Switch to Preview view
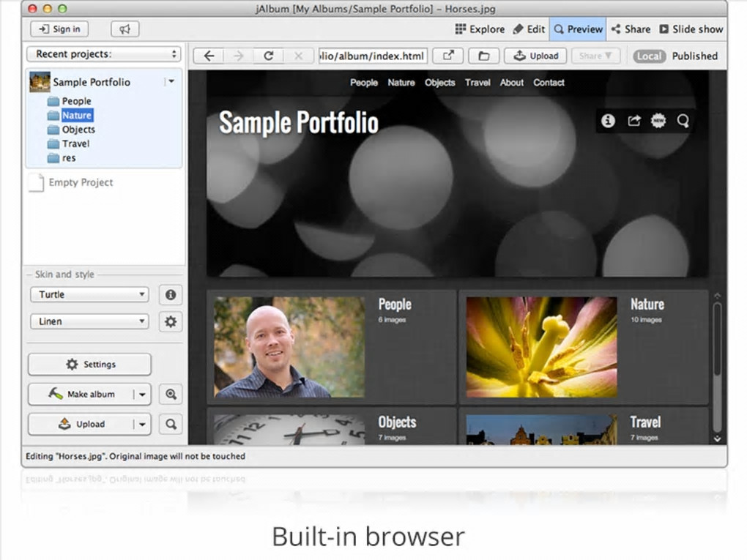This screenshot has width=747, height=560. pos(578,29)
